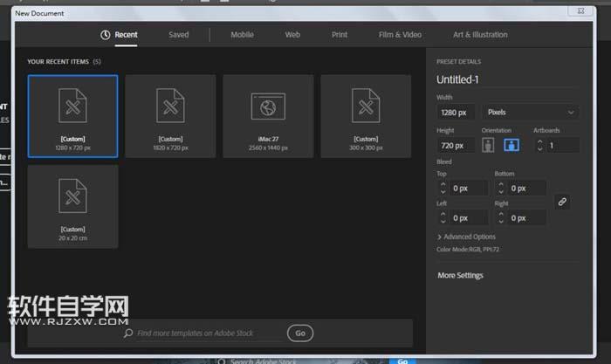Click the Artboards stepper arrows

pyautogui.click(x=539, y=146)
